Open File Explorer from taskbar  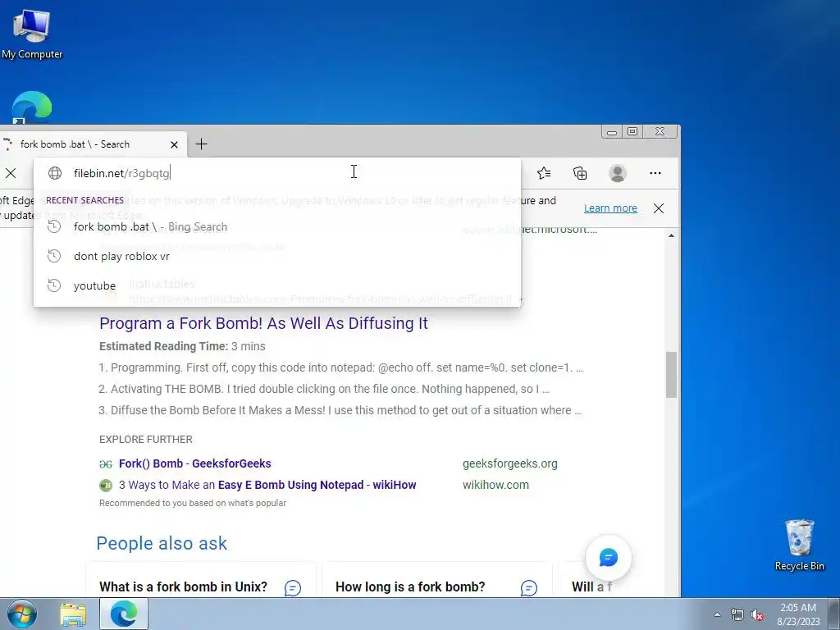click(73, 614)
